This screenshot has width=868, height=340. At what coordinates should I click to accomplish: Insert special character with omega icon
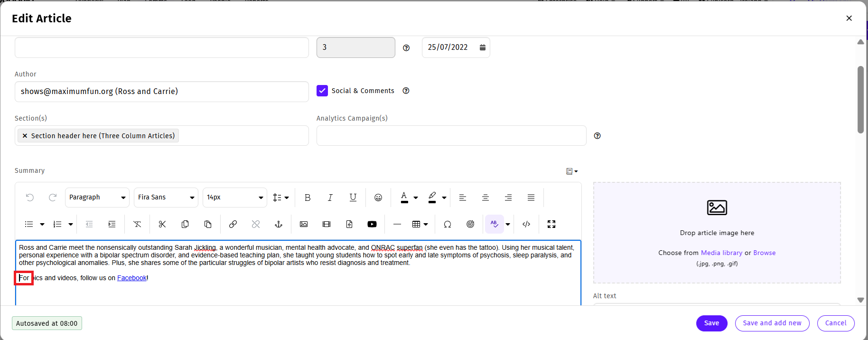(x=448, y=224)
